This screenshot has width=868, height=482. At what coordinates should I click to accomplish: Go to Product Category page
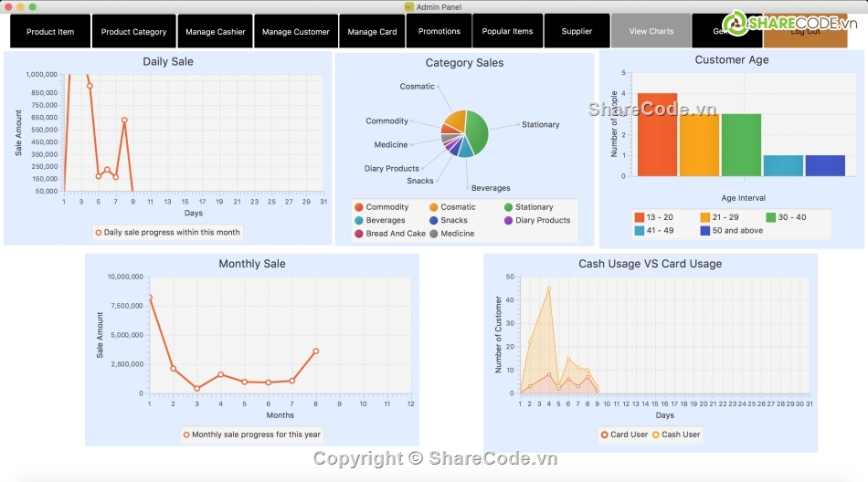tap(133, 32)
